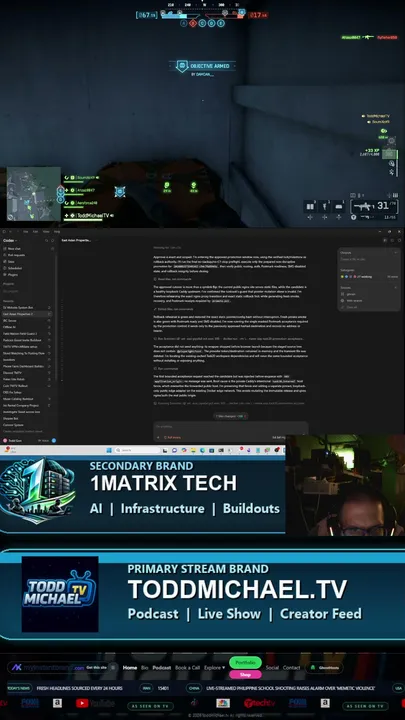The image size is (405, 720).
Task: Open Podcast in the website navigation
Action: pos(162,668)
